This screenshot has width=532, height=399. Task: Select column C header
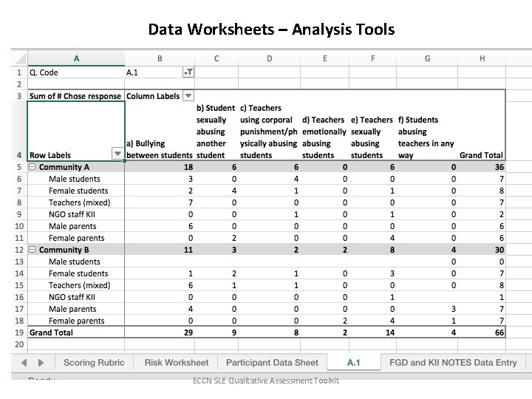pos(216,58)
